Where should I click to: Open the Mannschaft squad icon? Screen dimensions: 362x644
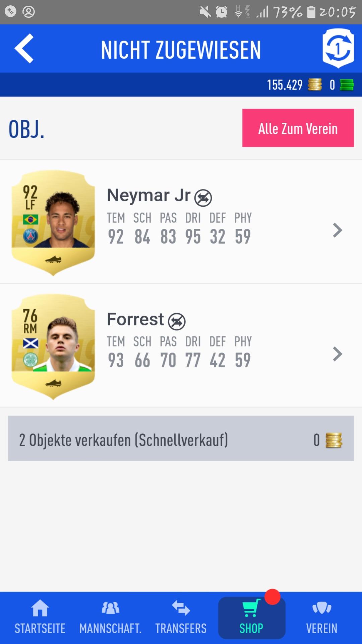coord(110,608)
